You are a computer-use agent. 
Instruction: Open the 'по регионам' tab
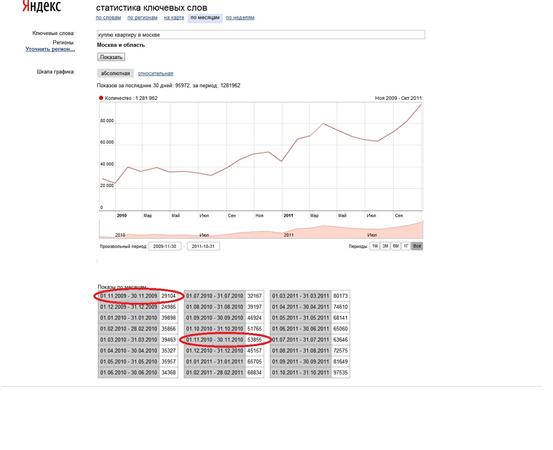pyautogui.click(x=142, y=18)
